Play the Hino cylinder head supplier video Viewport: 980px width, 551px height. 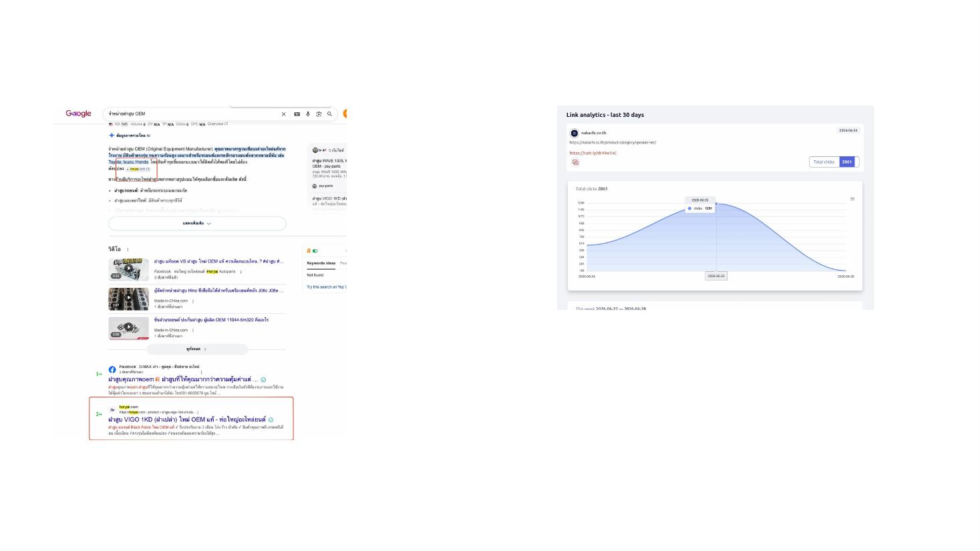129,299
